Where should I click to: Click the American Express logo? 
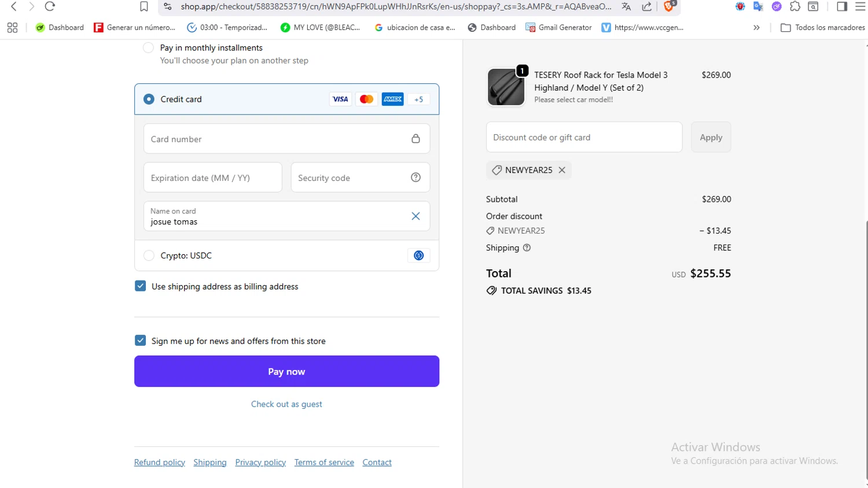[392, 99]
